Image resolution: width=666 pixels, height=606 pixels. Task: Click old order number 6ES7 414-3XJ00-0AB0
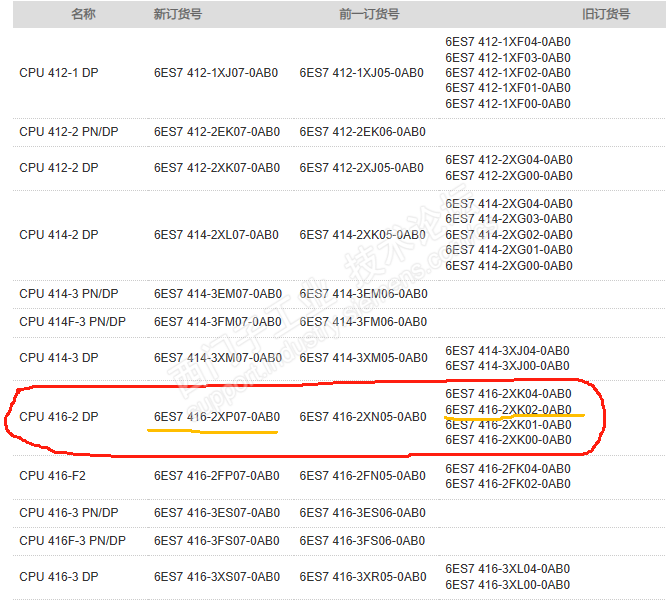507,366
